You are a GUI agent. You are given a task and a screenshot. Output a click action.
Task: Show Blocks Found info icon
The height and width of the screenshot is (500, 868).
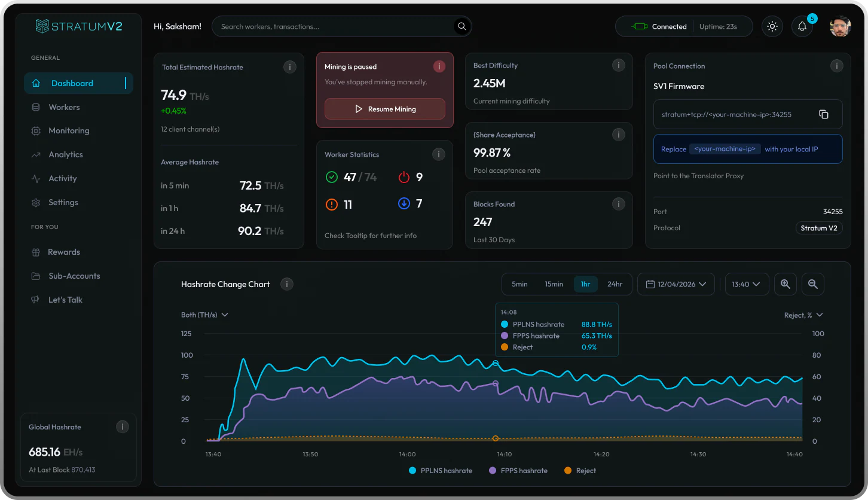coord(619,204)
